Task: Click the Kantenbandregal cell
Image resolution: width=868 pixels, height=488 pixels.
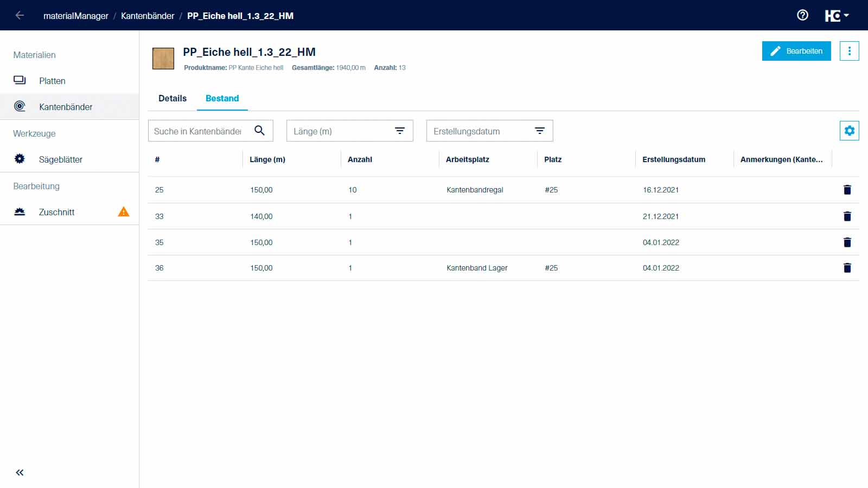Action: 475,190
